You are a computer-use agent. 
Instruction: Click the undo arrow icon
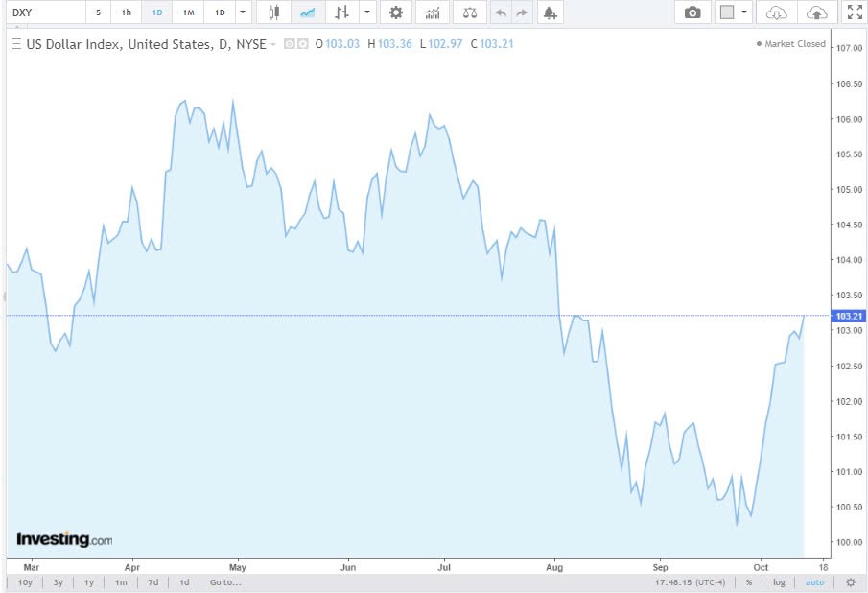(x=500, y=12)
